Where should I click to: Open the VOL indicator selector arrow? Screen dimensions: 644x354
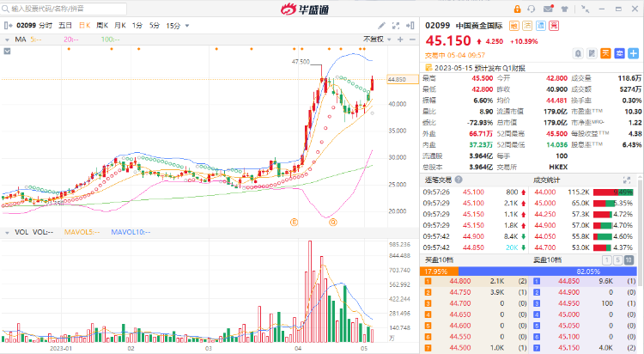7,232
